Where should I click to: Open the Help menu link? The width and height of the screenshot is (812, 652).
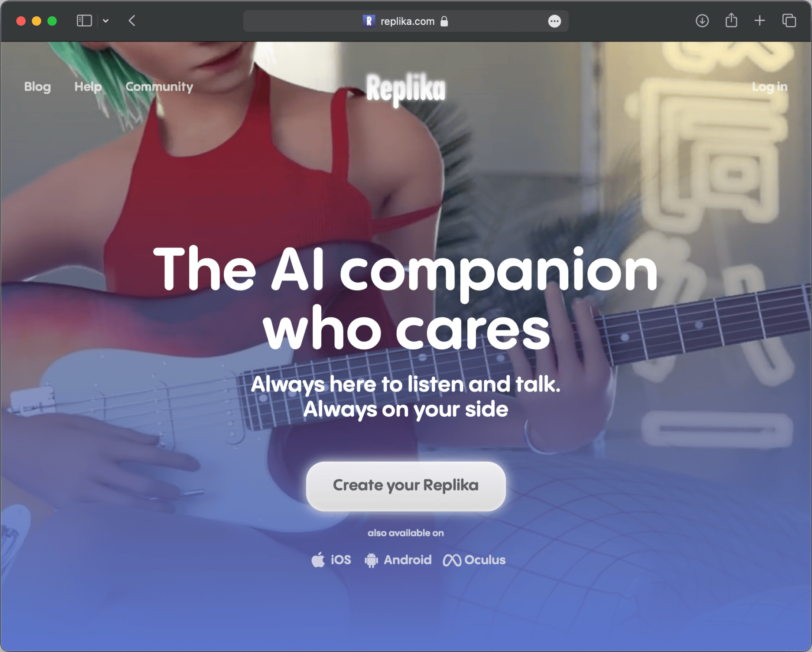click(x=88, y=87)
